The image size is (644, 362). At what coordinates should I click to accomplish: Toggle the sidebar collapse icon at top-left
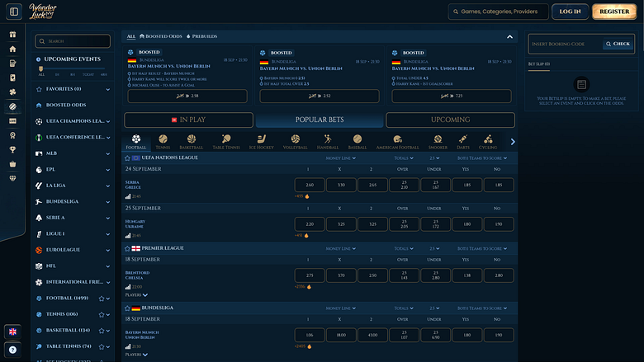(13, 12)
